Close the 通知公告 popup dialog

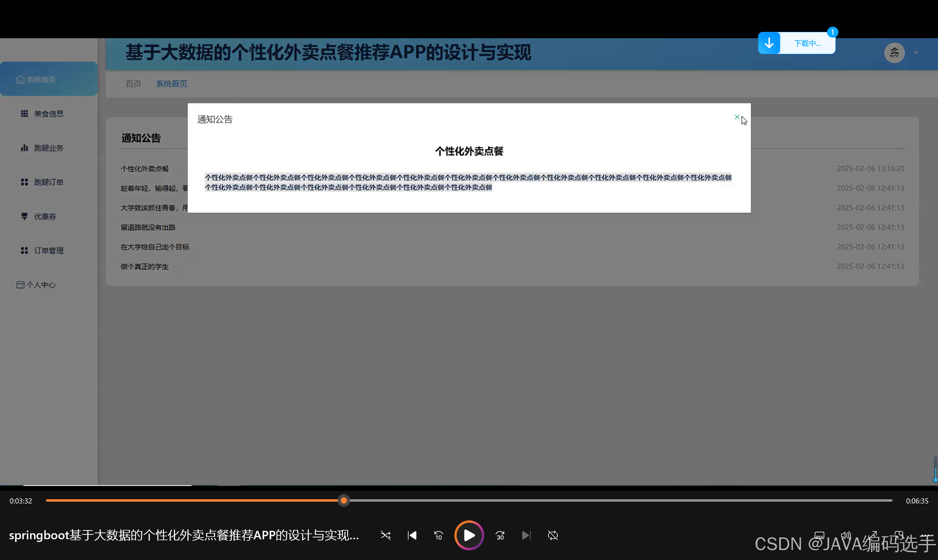tap(737, 117)
